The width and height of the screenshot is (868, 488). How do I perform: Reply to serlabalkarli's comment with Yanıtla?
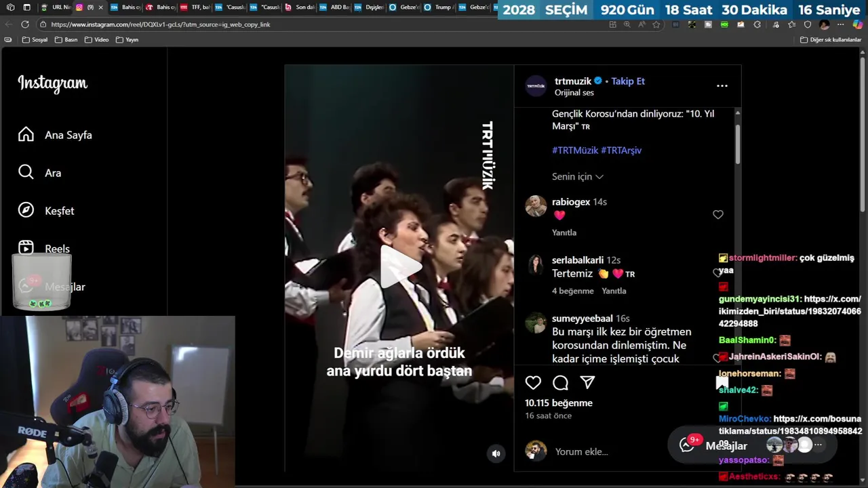click(x=614, y=291)
